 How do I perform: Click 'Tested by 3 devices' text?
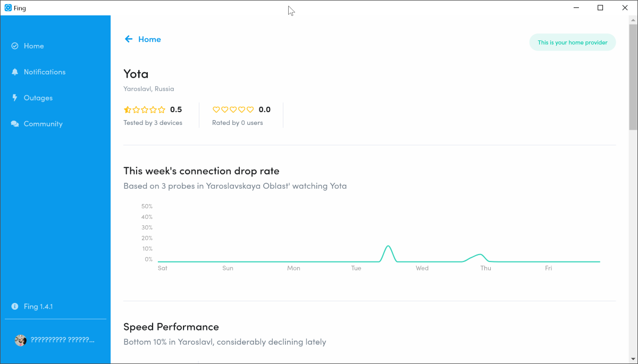[x=153, y=123]
